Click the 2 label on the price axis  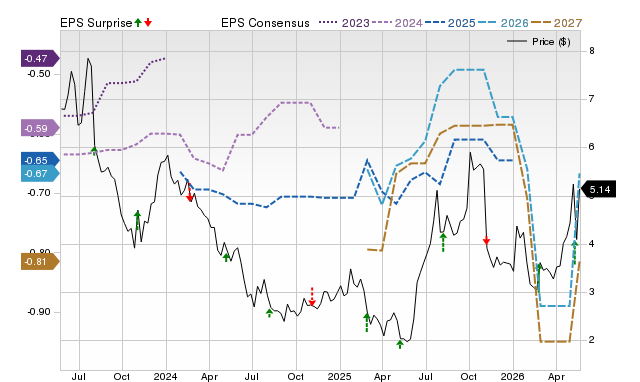pyautogui.click(x=591, y=340)
